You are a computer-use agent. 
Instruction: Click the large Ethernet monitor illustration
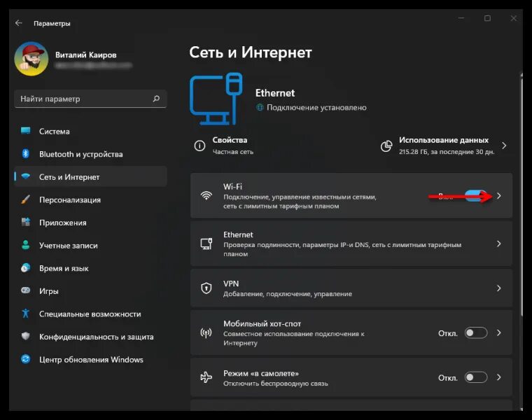click(x=216, y=99)
